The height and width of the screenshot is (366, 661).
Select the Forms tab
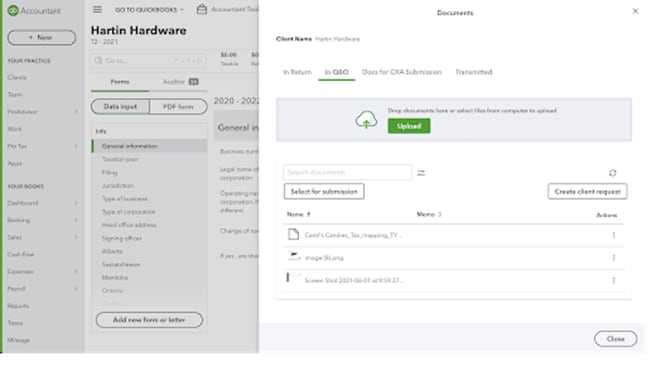pyautogui.click(x=120, y=82)
